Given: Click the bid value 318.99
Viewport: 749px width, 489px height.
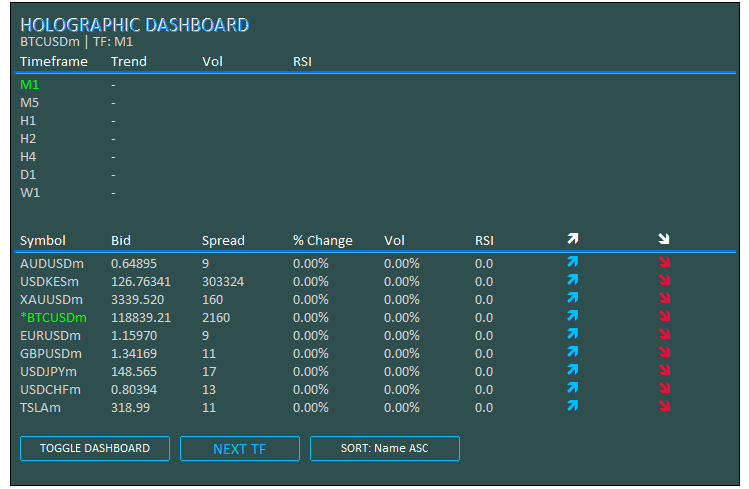Looking at the screenshot, I should pos(130,408).
